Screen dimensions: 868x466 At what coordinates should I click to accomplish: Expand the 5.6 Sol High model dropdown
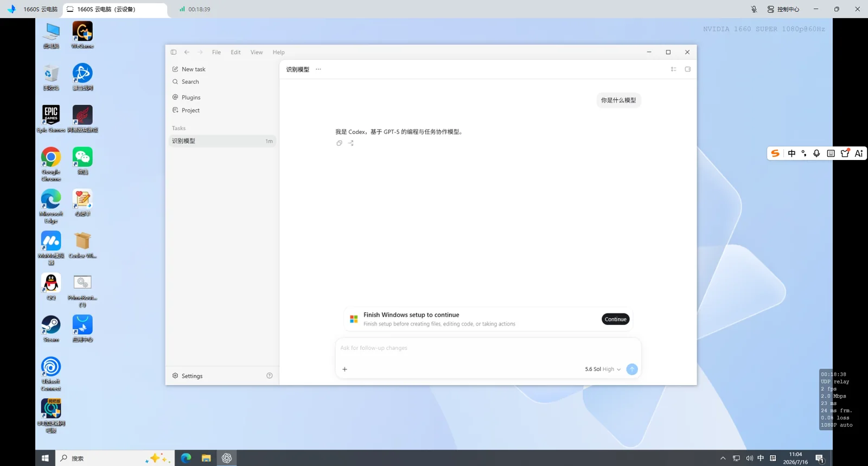(603, 369)
